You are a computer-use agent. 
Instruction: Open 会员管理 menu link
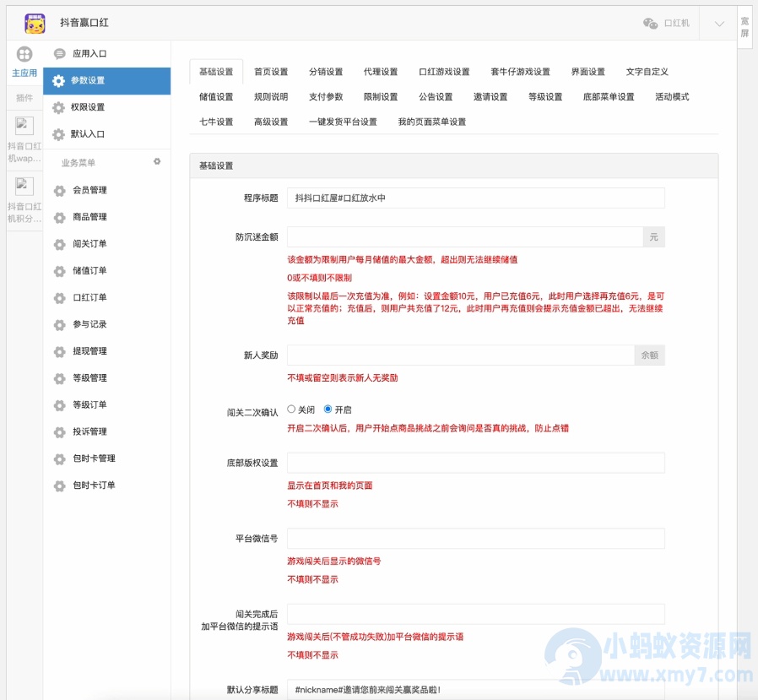[90, 190]
